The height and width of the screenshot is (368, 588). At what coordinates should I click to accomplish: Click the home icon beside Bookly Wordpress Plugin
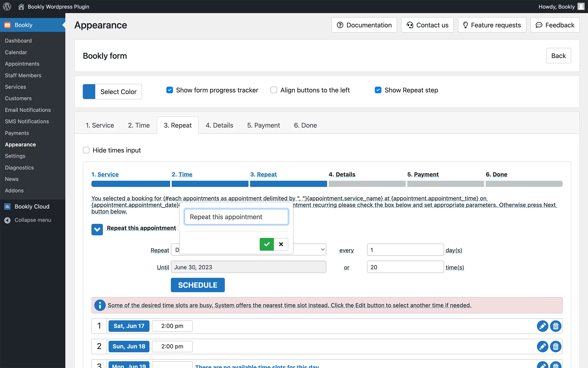pyautogui.click(x=21, y=6)
